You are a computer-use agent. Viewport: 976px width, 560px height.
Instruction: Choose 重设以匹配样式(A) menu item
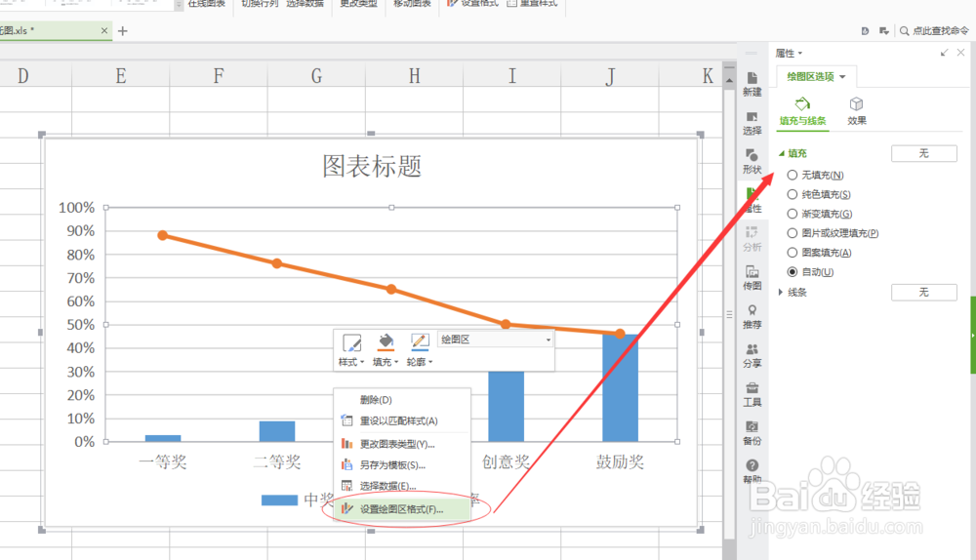coord(402,421)
